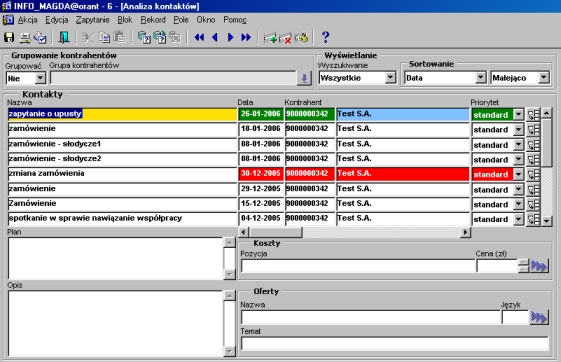Click details icon for 'zmiana zamówienia' row
561x362 pixels.
533,174
